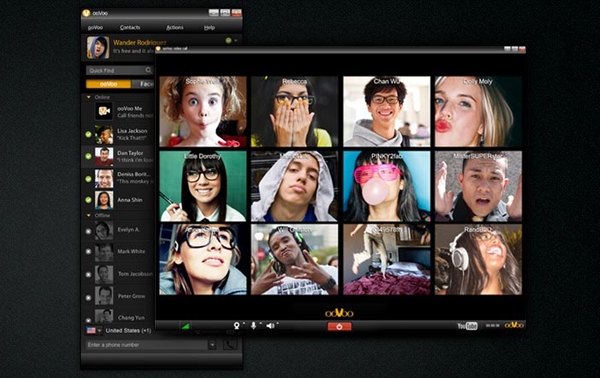The image size is (600, 378).
Task: Open the United States country code dropdown
Action: pos(99,330)
